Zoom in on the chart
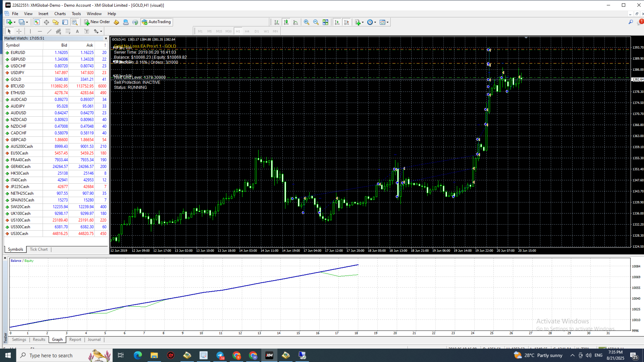Viewport: 644px width, 362px height. (307, 22)
